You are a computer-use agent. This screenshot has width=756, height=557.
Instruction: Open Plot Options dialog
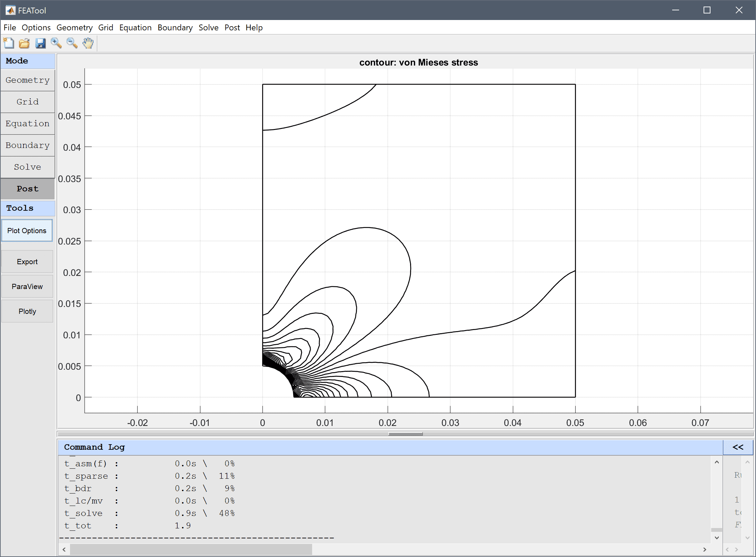pos(27,230)
